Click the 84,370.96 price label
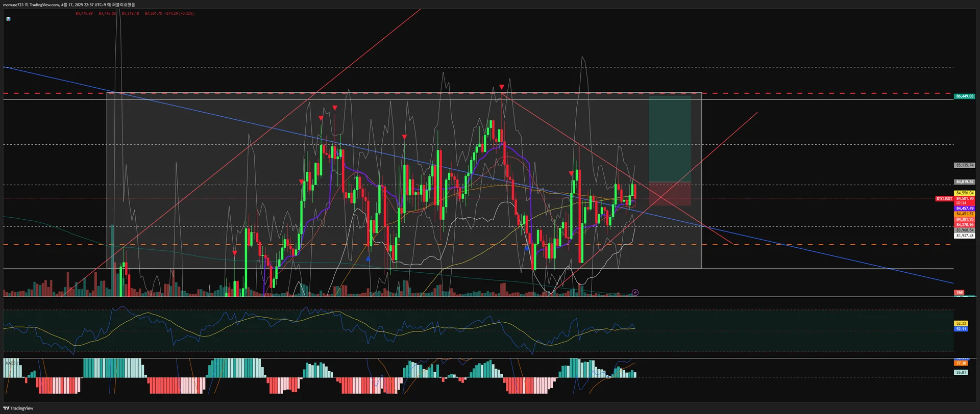 965,225
